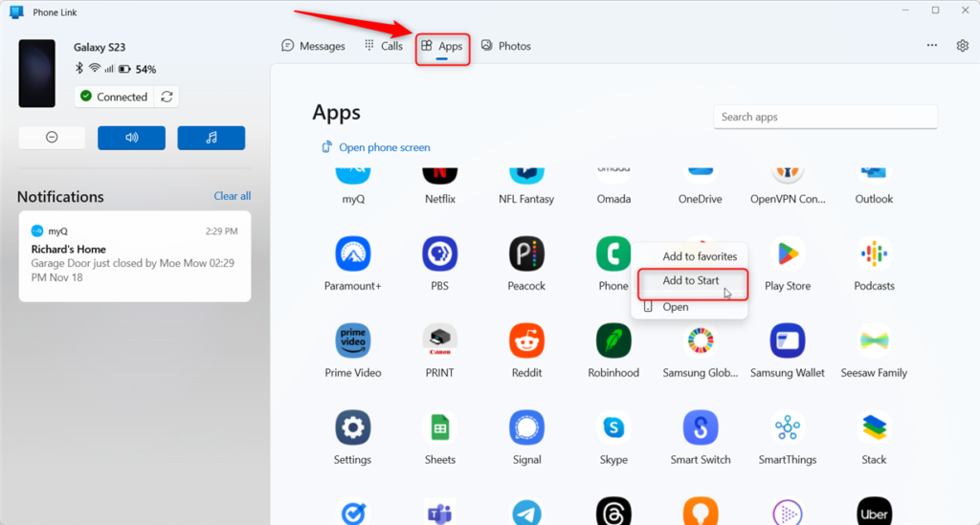The image size is (980, 525).
Task: Click the Galaxy S23 device name
Action: [x=100, y=47]
